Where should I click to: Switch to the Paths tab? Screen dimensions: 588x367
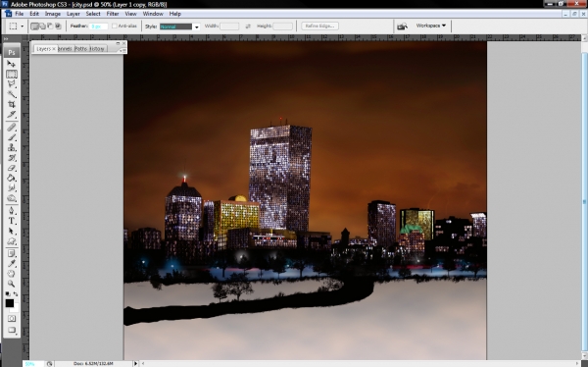[81, 49]
